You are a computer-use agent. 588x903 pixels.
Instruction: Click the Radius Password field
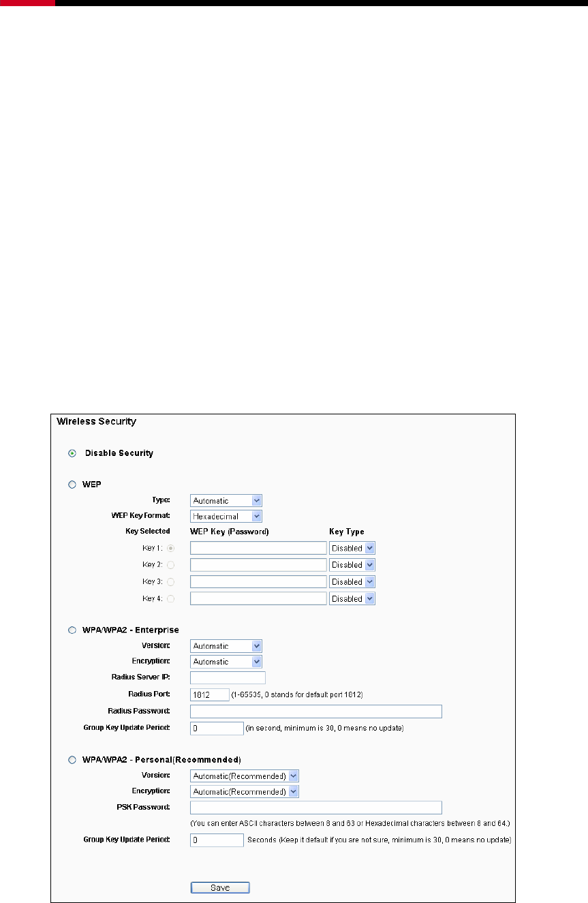[x=316, y=711]
